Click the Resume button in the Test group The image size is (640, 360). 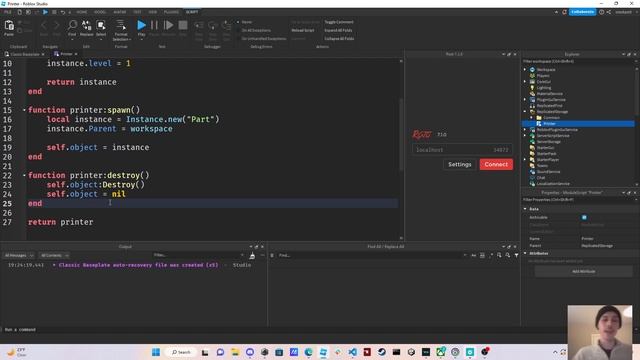click(x=168, y=25)
